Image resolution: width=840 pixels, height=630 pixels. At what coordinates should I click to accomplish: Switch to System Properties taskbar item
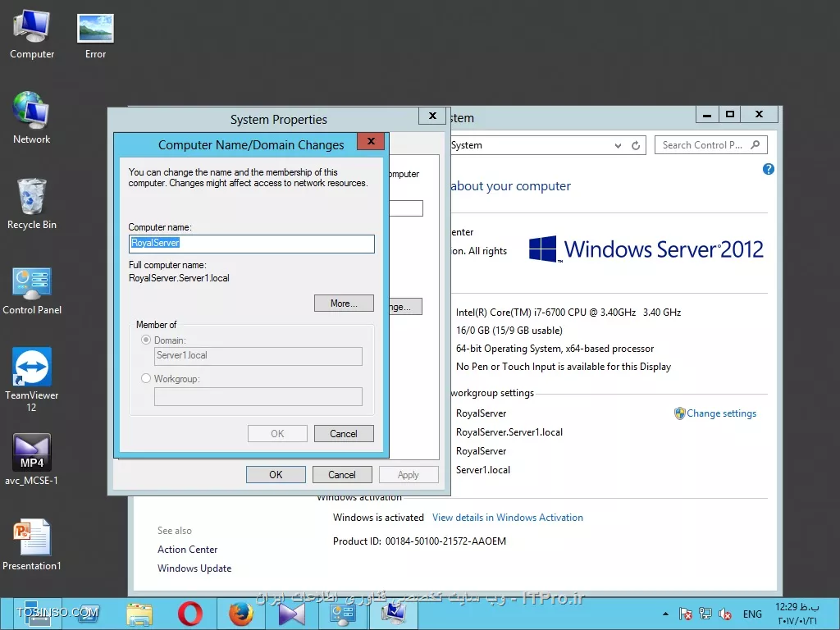point(394,614)
